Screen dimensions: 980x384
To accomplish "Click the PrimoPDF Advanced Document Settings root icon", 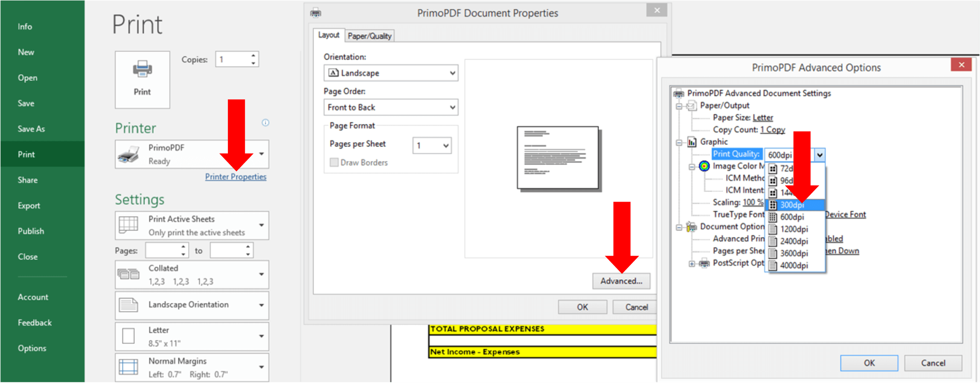I will 678,93.
